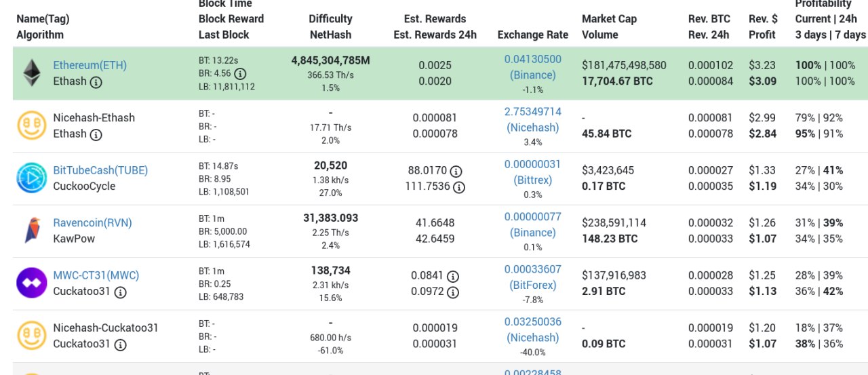Click Ethereum last block LB: 11,811,112
This screenshot has height=375, width=868.
(x=227, y=87)
